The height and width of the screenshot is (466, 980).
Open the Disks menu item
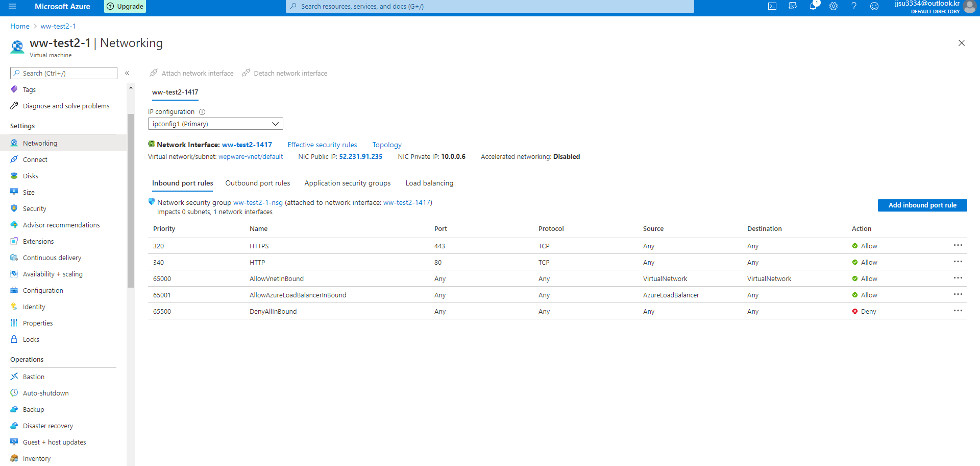coord(30,176)
